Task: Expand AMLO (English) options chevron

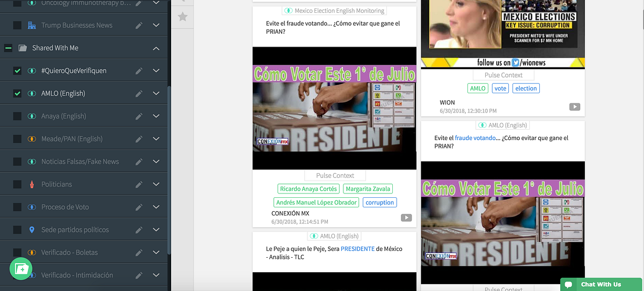Action: [x=156, y=93]
